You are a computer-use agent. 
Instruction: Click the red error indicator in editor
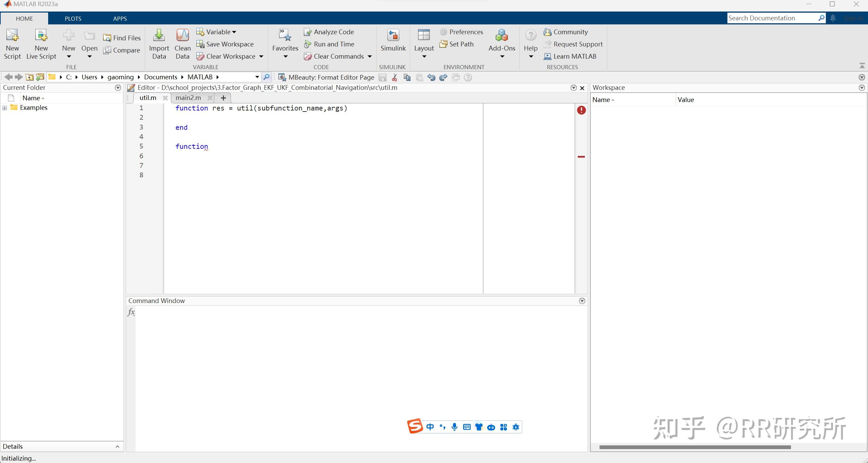click(581, 110)
